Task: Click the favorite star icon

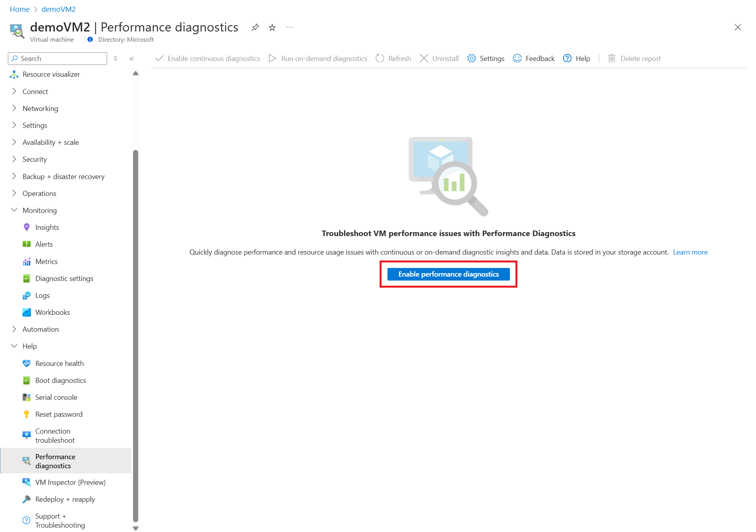Action: click(272, 27)
